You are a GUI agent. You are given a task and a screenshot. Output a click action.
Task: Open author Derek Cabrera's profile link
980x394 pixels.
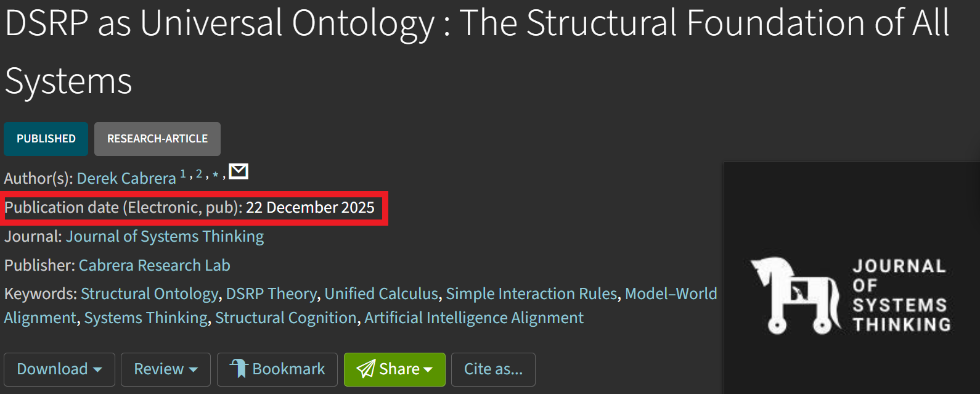coord(126,178)
